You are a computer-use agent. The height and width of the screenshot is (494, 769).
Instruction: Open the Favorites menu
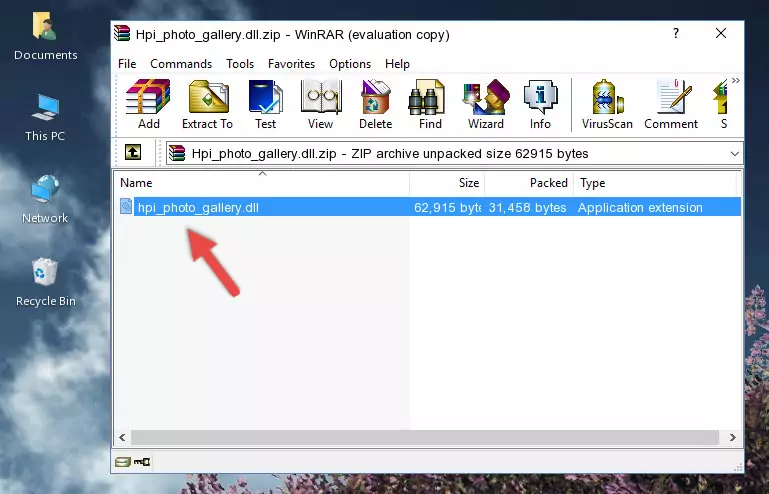tap(291, 64)
